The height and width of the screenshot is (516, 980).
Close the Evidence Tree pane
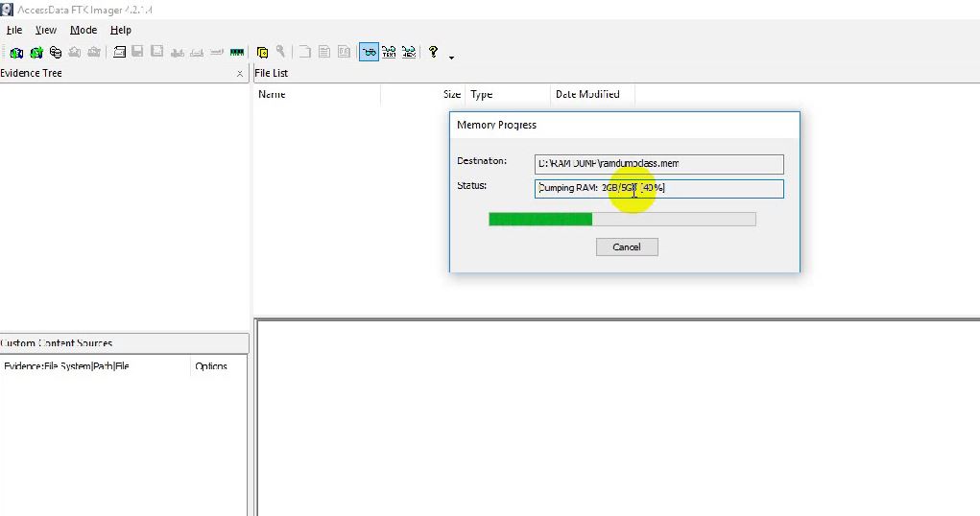tap(239, 74)
